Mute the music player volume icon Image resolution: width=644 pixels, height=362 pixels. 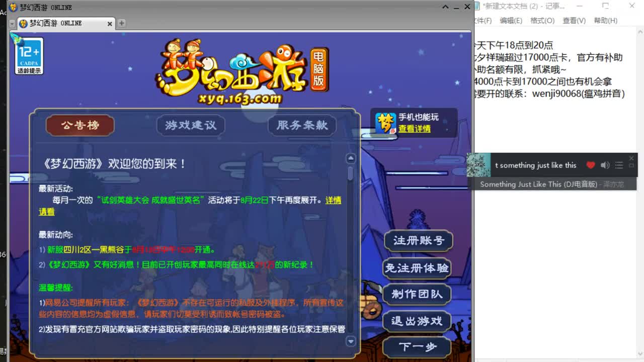coord(605,165)
